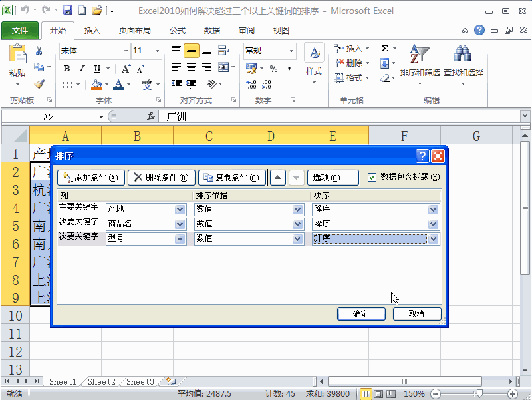Click the text orientation icon
Image resolution: width=532 pixels, height=400 pixels.
[212, 84]
